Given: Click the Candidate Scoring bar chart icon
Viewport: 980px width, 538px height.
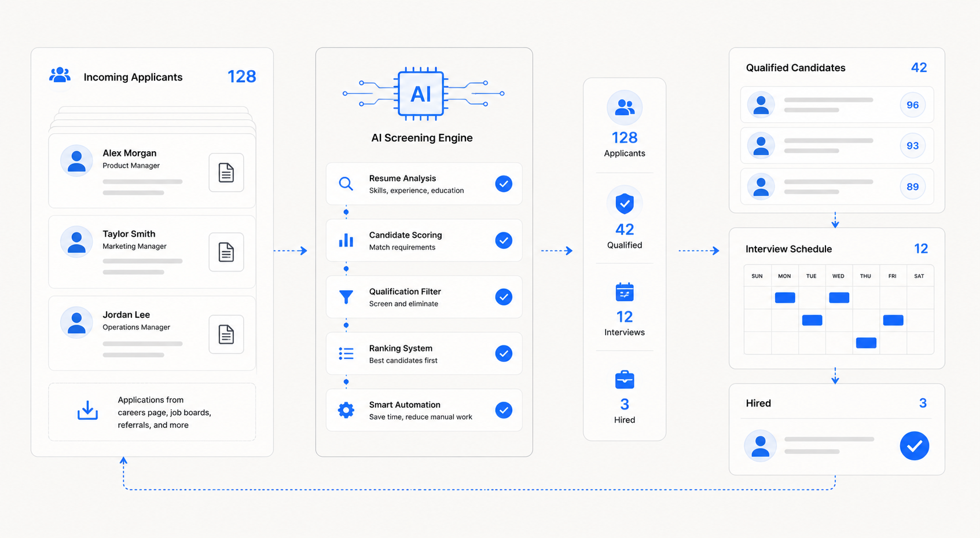Looking at the screenshot, I should tap(346, 240).
